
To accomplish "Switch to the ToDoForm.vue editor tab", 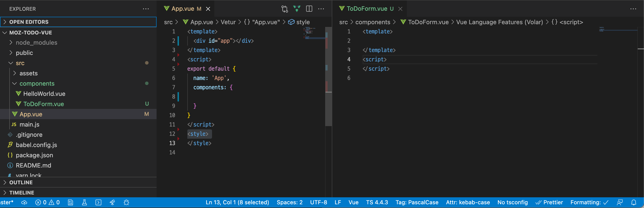I will pos(370,9).
